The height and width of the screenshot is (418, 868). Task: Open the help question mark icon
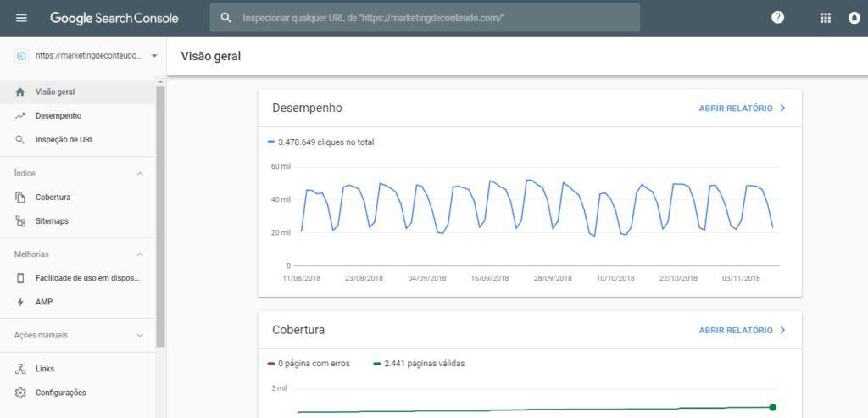click(x=778, y=18)
